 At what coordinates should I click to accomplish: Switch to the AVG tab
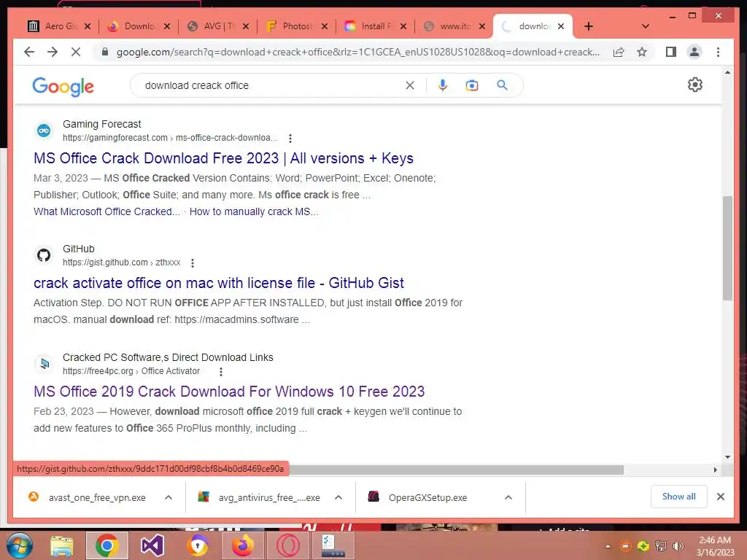[217, 26]
